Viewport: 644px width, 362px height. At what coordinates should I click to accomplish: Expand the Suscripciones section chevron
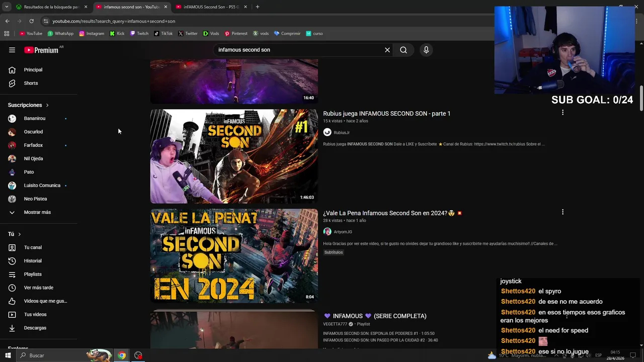(x=47, y=105)
